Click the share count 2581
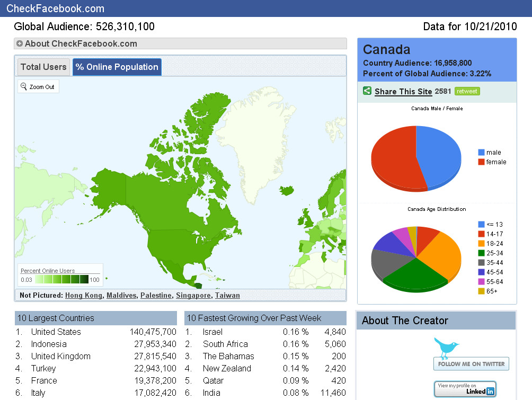532x400 pixels. [x=443, y=91]
